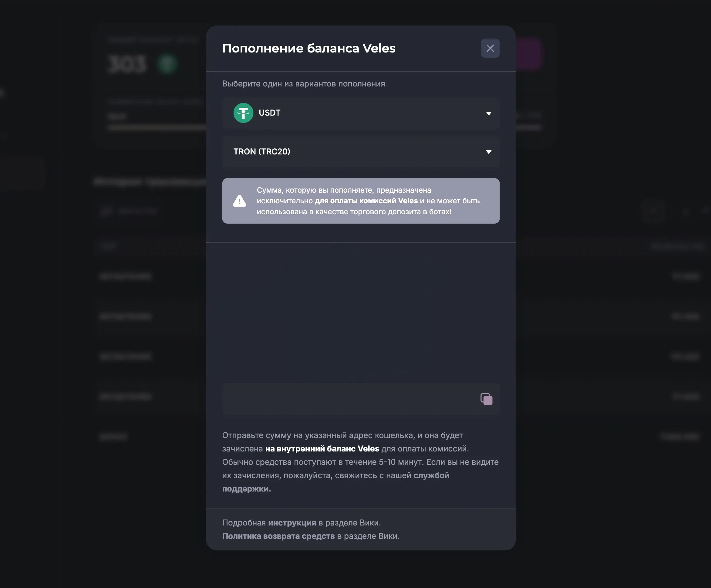The width and height of the screenshot is (711, 588).
Task: Click the empty wallet address field
Action: (x=349, y=399)
